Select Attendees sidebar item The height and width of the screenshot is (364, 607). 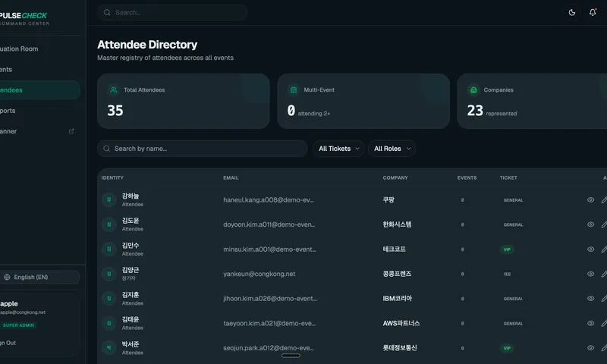(39, 89)
